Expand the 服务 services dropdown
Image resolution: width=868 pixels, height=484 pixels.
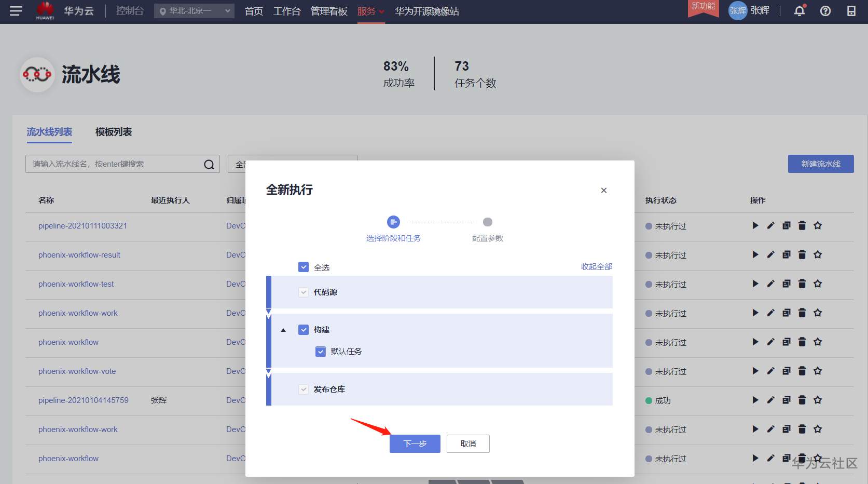tap(370, 11)
